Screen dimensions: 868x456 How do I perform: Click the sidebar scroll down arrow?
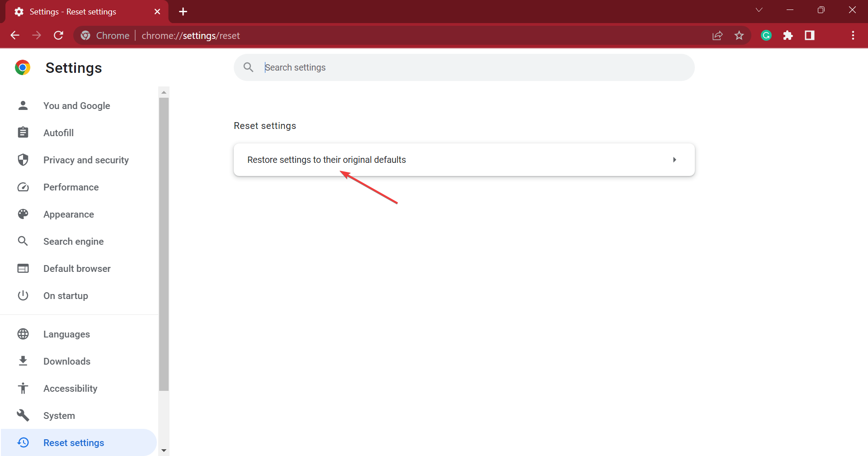click(x=164, y=451)
